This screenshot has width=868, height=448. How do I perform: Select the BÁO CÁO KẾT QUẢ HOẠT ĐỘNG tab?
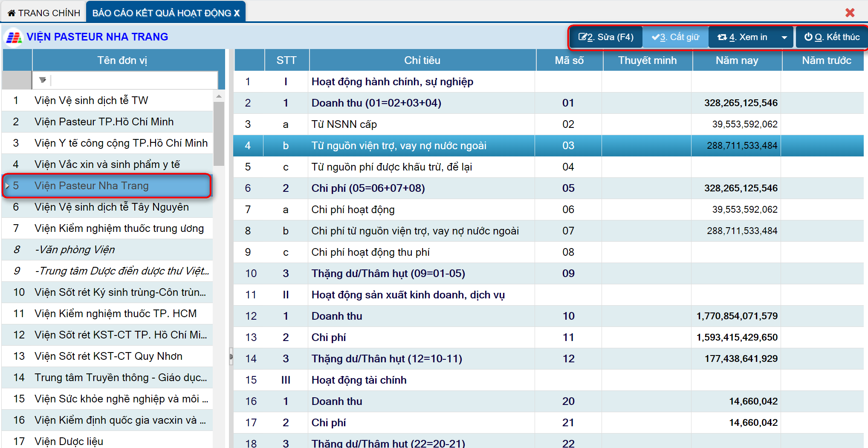tap(162, 13)
